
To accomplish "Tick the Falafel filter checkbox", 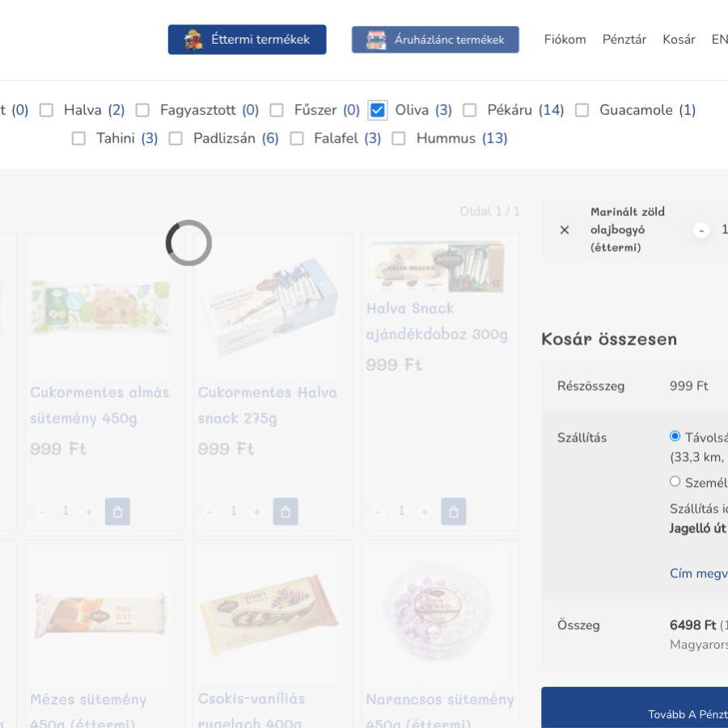I will (297, 138).
